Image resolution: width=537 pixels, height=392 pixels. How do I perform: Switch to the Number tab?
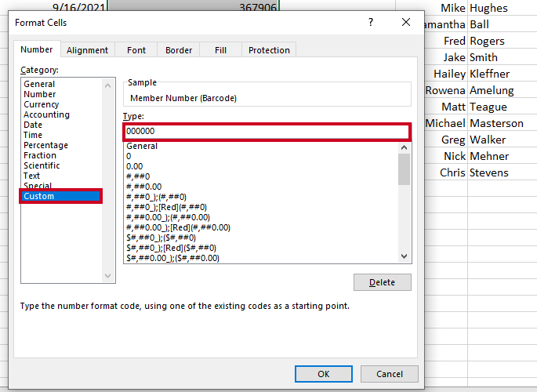[x=37, y=49]
